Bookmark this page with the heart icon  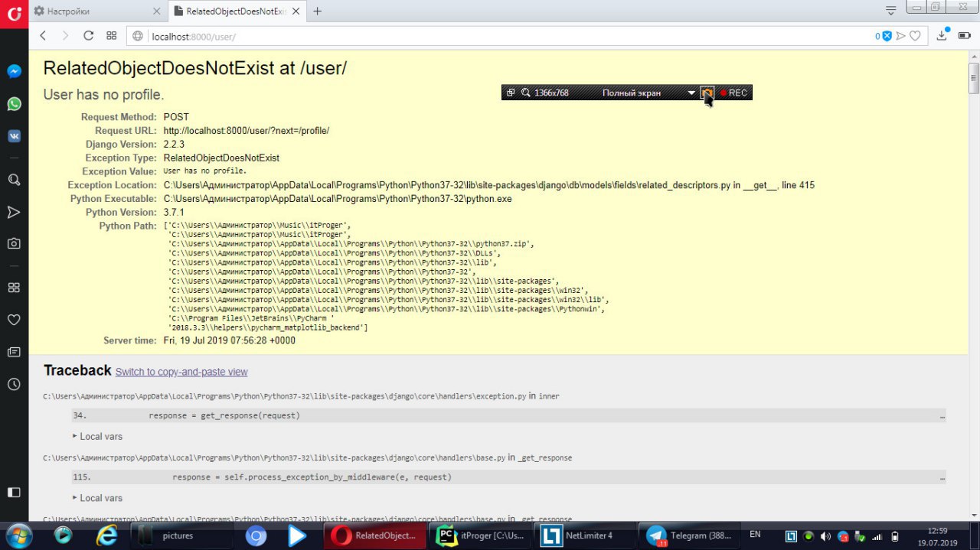(915, 36)
